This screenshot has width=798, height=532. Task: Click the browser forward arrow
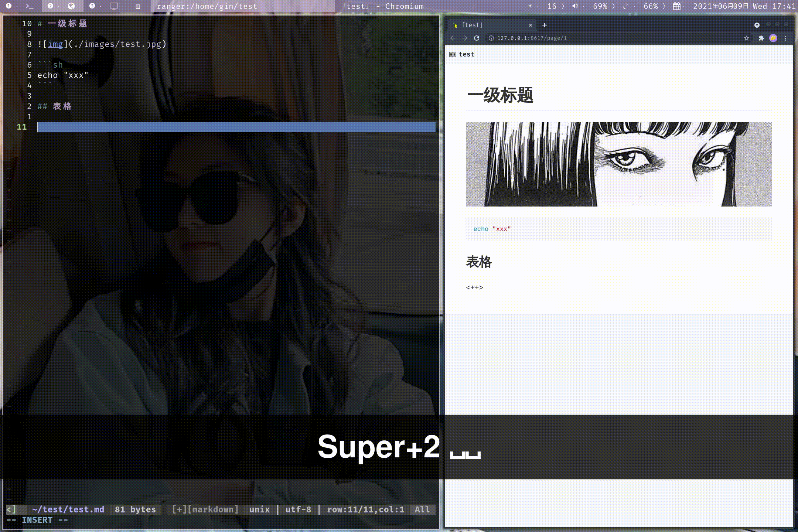coord(465,38)
